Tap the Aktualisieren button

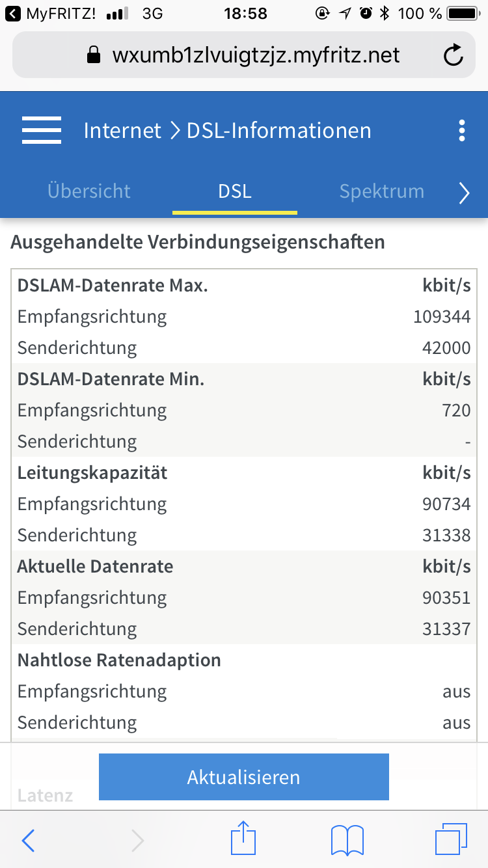[x=244, y=777]
